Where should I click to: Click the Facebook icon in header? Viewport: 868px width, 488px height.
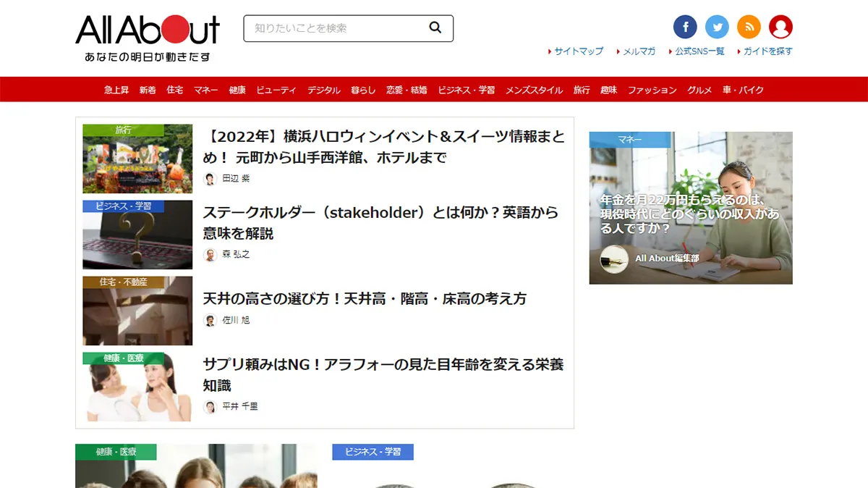click(x=685, y=28)
